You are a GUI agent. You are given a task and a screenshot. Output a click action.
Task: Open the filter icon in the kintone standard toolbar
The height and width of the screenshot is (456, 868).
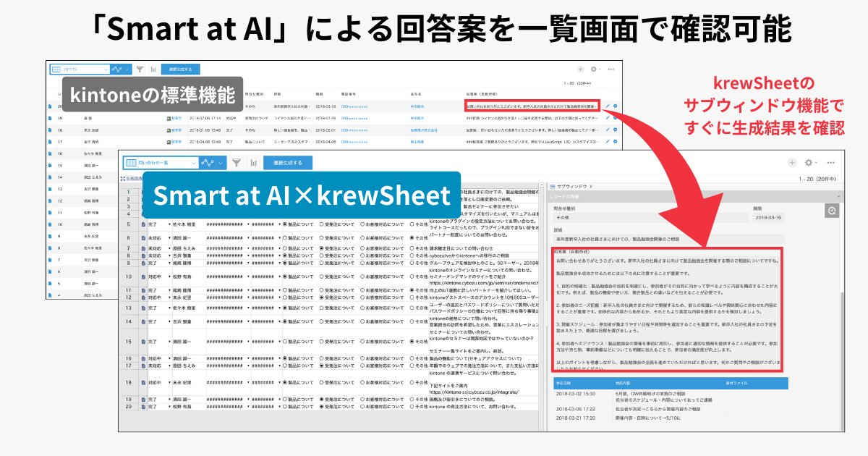click(140, 69)
